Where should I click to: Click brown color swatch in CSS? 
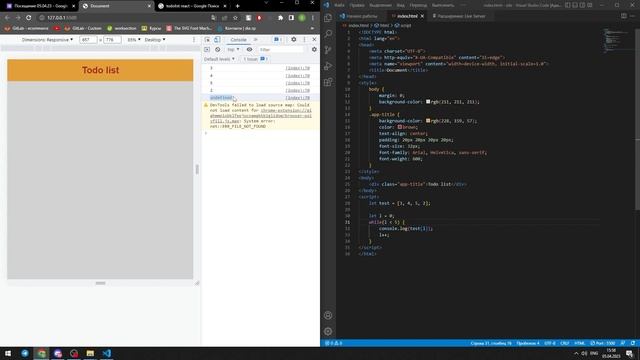[x=400, y=127]
